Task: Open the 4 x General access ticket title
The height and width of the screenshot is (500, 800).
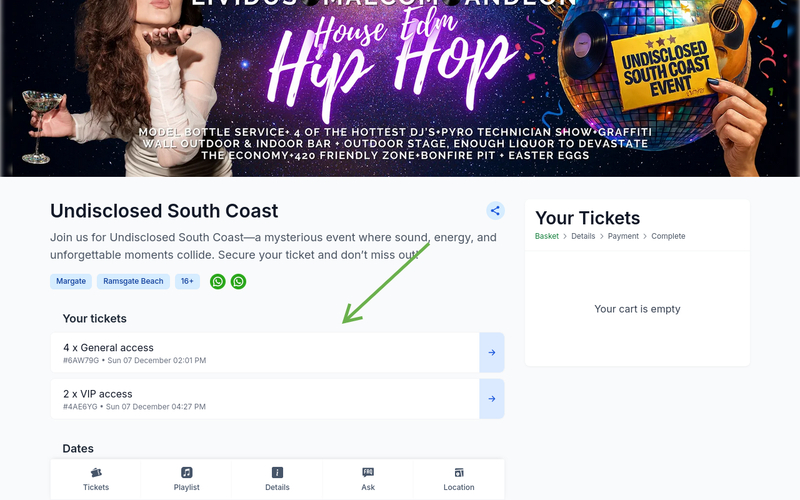Action: tap(108, 348)
